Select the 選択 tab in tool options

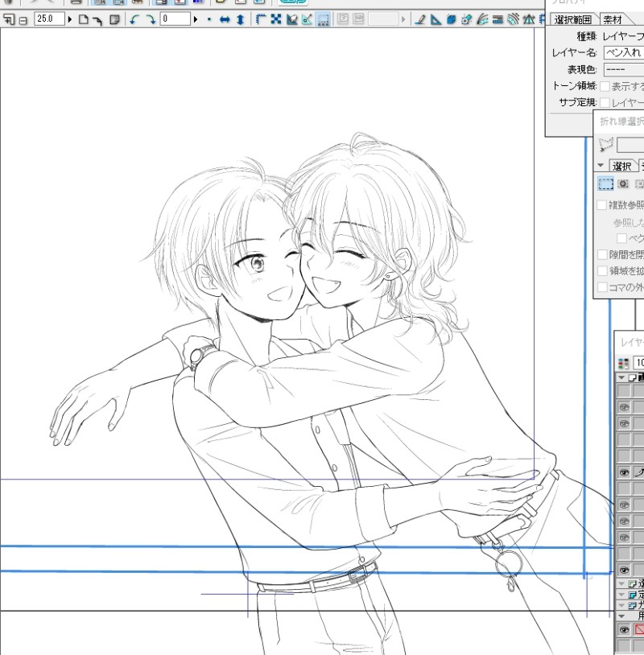pyautogui.click(x=621, y=166)
